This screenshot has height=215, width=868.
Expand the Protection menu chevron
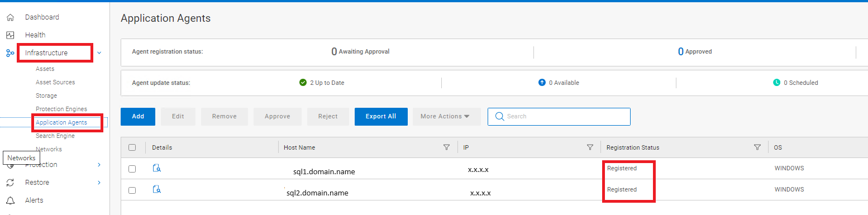[x=99, y=165]
